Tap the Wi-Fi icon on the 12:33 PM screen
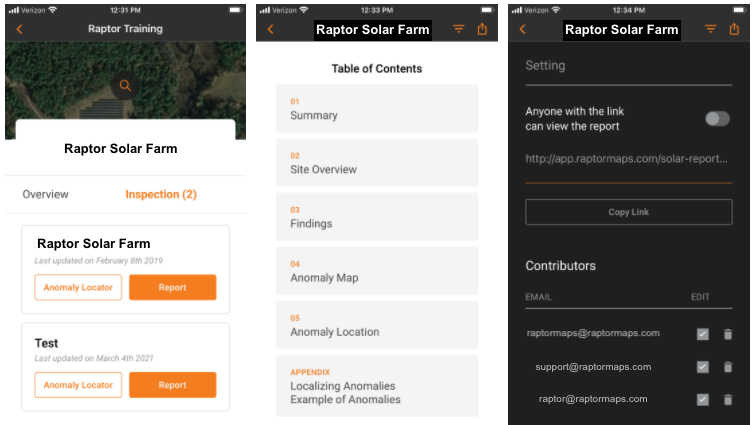 [304, 10]
